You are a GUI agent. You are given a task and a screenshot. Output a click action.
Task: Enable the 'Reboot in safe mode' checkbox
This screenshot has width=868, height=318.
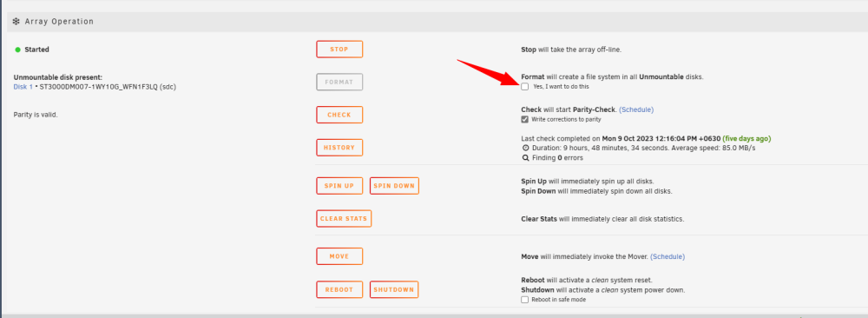point(525,300)
